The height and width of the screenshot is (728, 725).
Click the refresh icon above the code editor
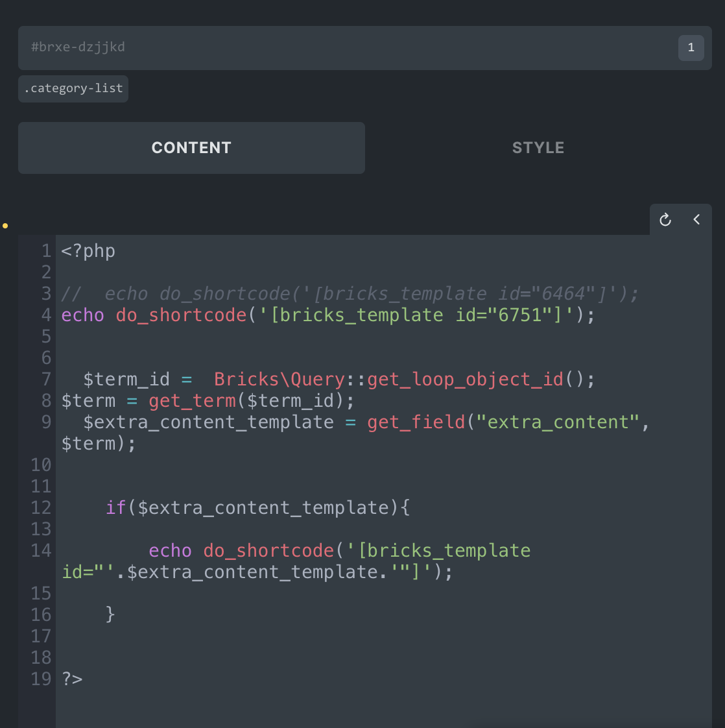[664, 219]
